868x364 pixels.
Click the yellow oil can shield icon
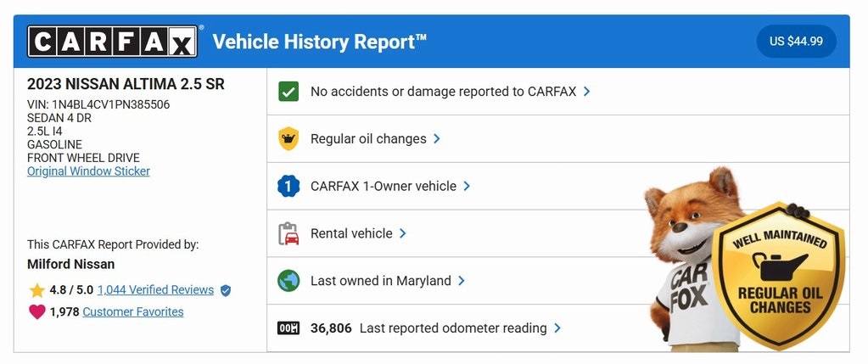[288, 138]
